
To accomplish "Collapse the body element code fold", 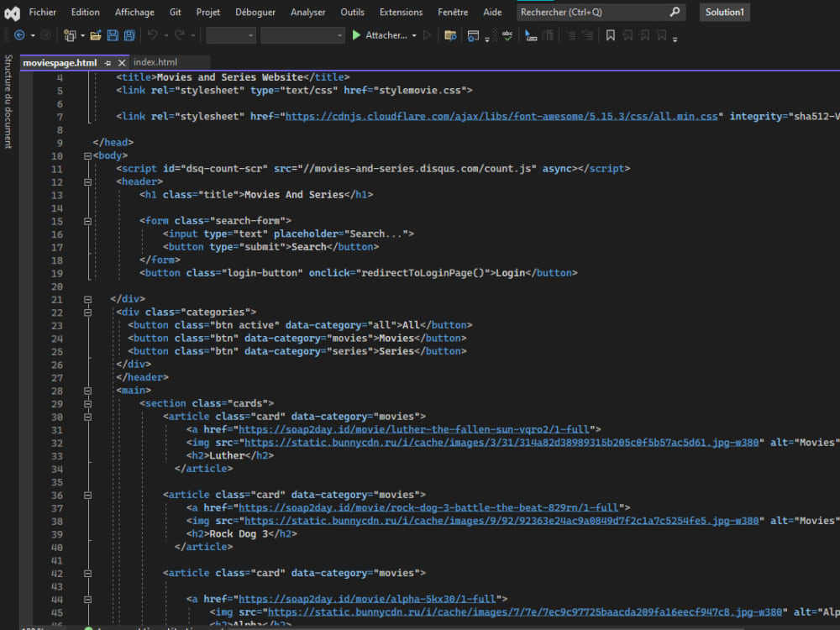I will pos(87,155).
